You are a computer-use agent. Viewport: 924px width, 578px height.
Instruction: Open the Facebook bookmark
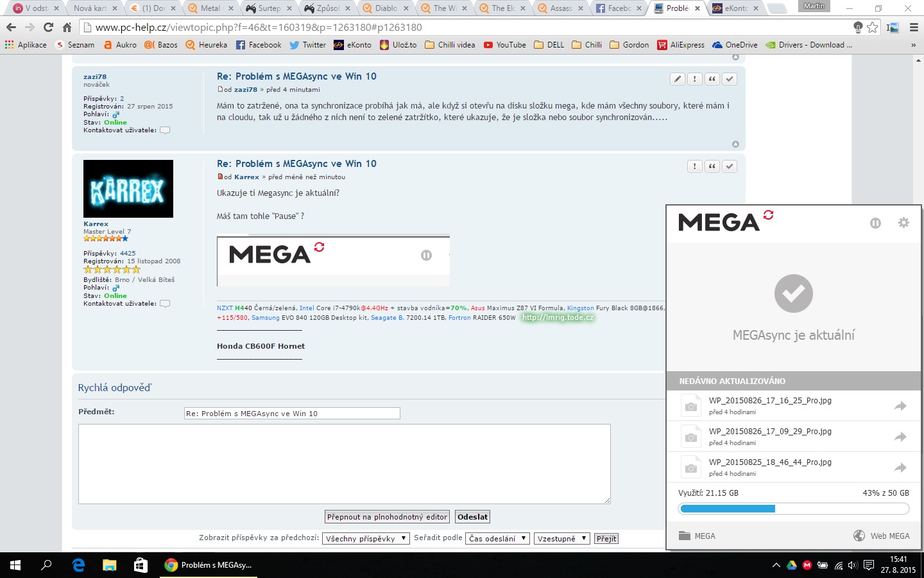coord(259,45)
